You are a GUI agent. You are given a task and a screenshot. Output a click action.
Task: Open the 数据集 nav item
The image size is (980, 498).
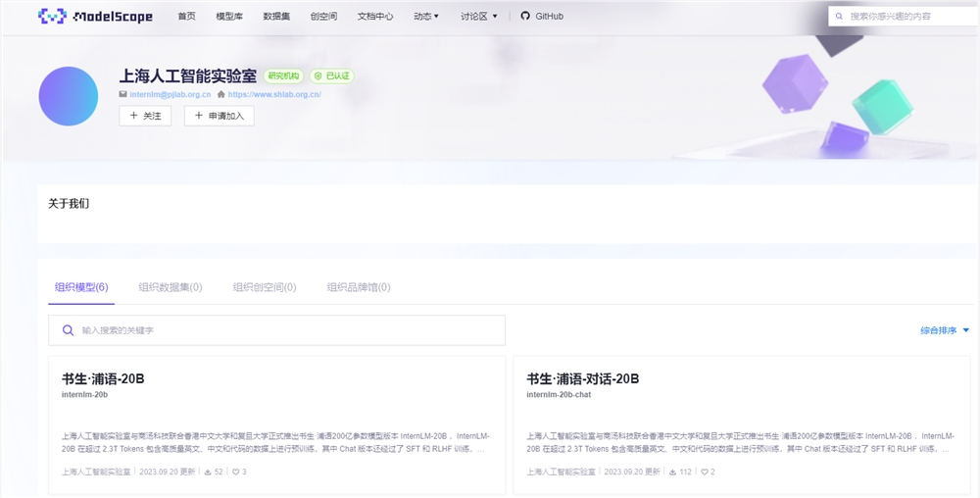pos(276,17)
